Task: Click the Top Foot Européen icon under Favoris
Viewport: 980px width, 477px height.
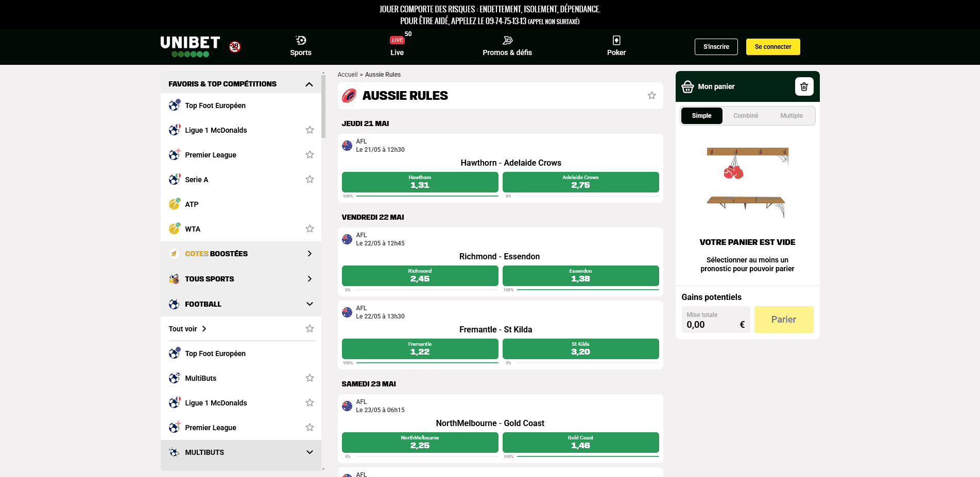Action: coord(175,105)
